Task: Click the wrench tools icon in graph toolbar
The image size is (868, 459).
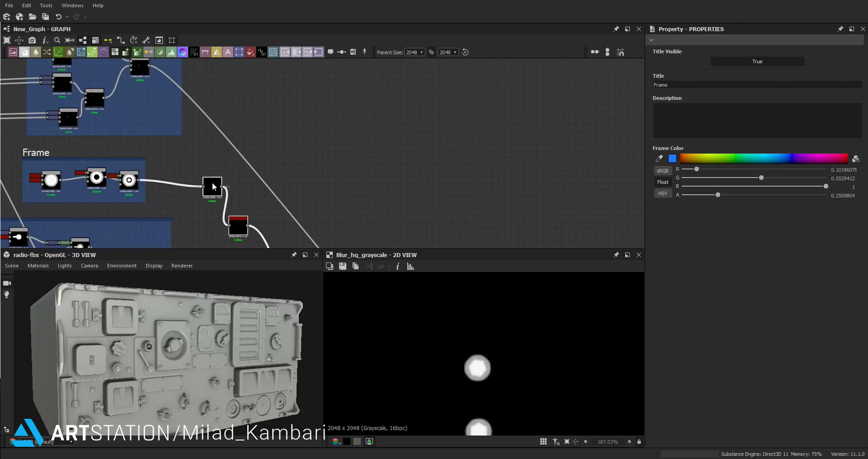Action: click(x=146, y=40)
